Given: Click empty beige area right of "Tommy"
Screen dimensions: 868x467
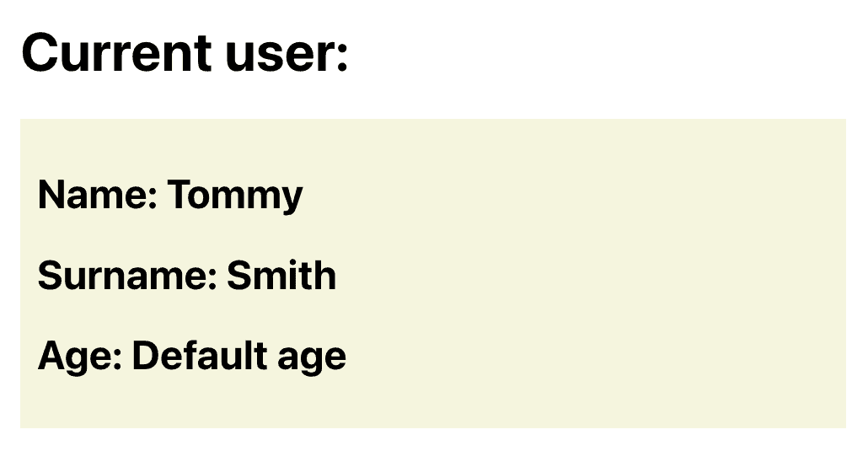Looking at the screenshot, I should click(x=573, y=195).
